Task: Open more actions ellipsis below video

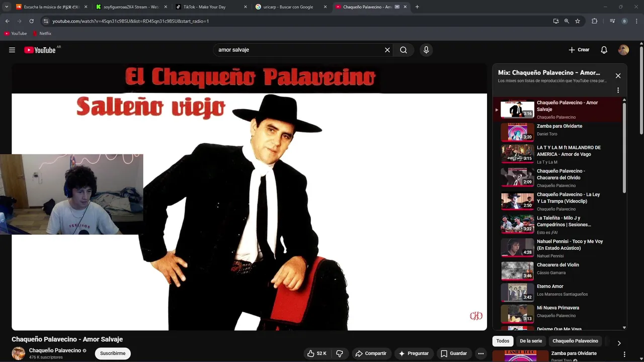Action: point(481,353)
